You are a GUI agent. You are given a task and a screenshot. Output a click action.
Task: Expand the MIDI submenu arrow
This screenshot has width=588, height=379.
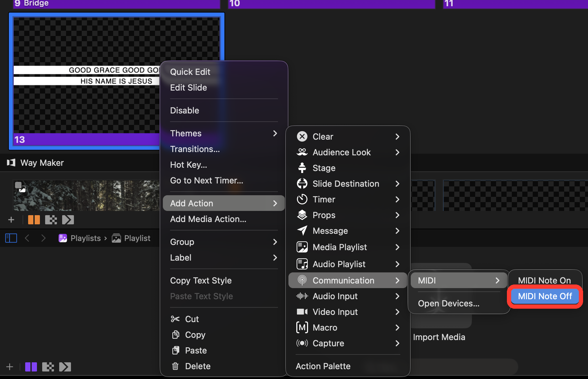(x=497, y=281)
